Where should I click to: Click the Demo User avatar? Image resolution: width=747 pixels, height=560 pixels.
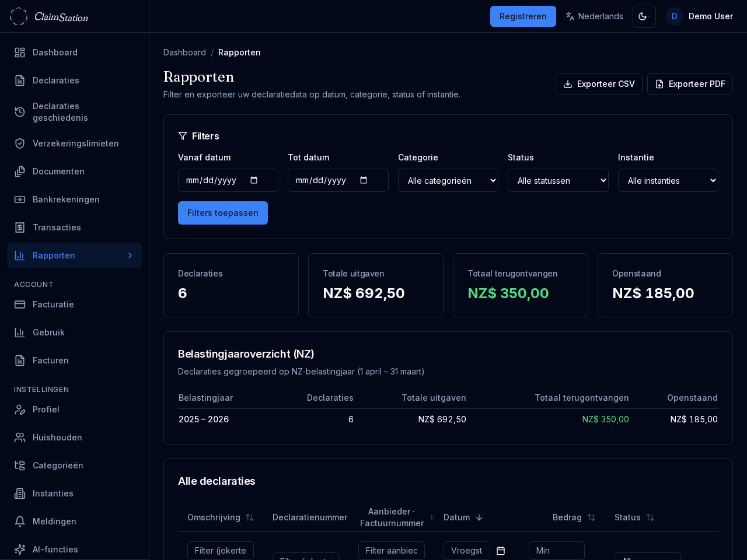[674, 16]
